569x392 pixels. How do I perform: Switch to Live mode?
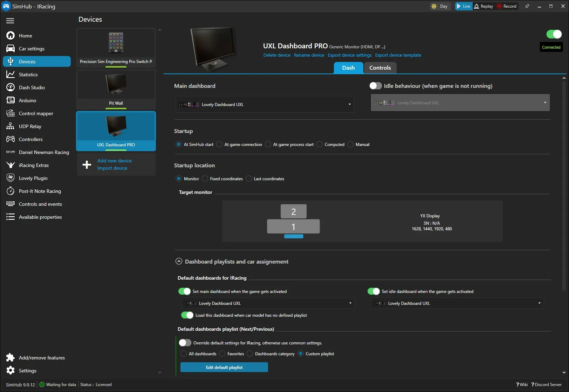(464, 6)
